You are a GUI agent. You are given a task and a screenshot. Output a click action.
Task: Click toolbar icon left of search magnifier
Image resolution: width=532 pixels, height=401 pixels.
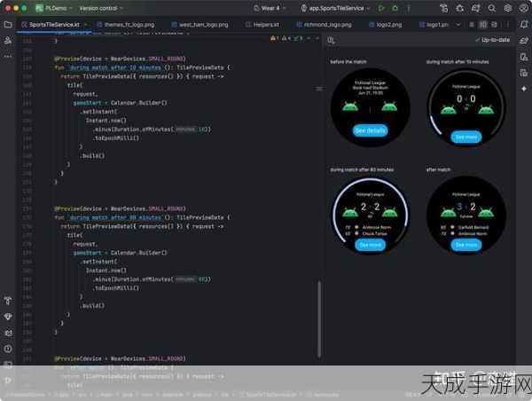(x=475, y=8)
